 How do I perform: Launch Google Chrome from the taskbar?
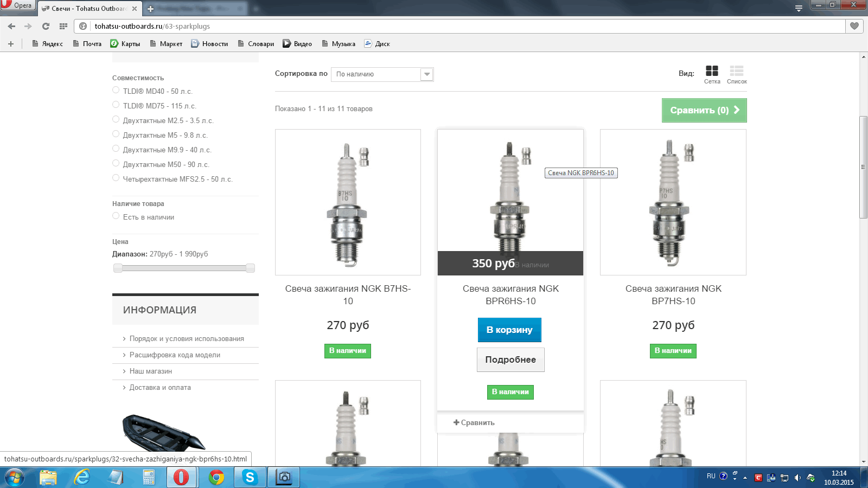216,477
